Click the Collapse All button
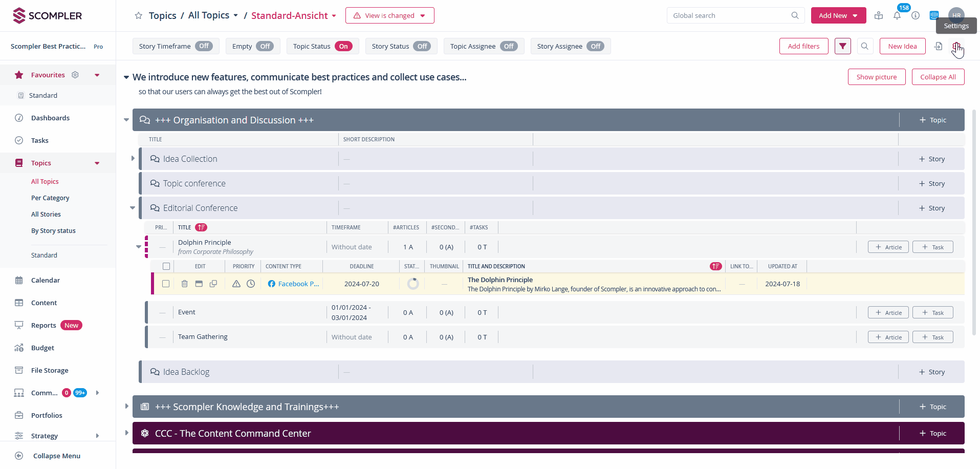980x469 pixels. pos(938,77)
